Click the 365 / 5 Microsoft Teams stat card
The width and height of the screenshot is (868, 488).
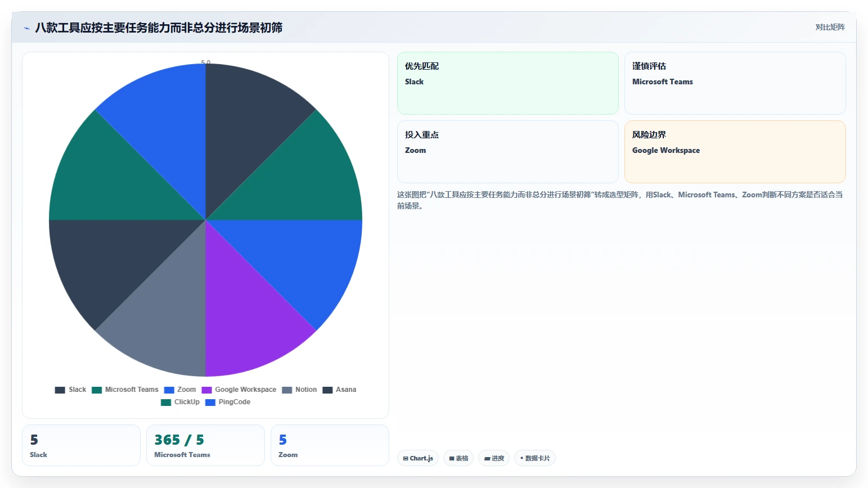205,445
